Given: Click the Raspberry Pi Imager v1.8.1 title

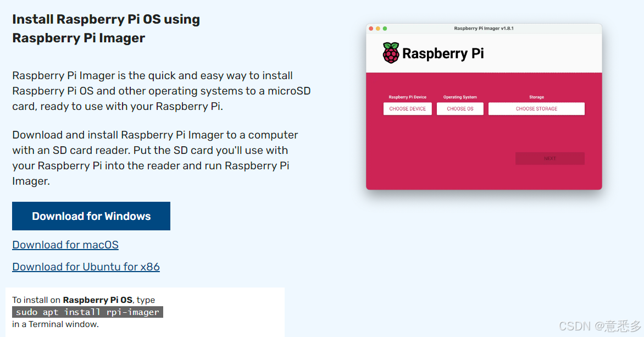Looking at the screenshot, I should click(x=484, y=29).
